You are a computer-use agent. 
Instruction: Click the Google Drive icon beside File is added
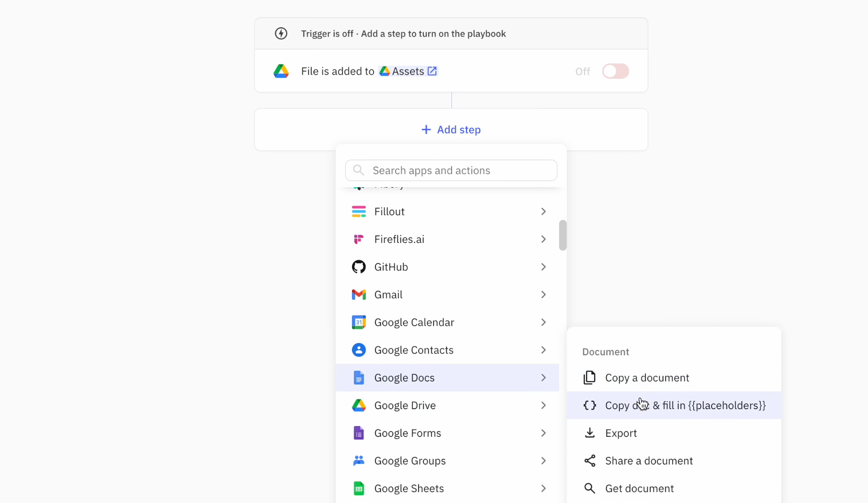[281, 71]
